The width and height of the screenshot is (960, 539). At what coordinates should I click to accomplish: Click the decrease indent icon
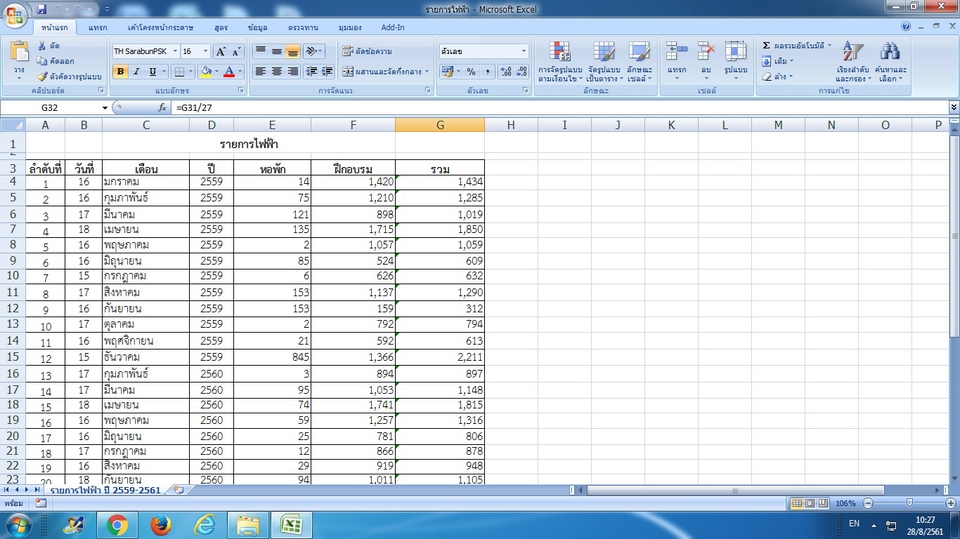pyautogui.click(x=312, y=72)
